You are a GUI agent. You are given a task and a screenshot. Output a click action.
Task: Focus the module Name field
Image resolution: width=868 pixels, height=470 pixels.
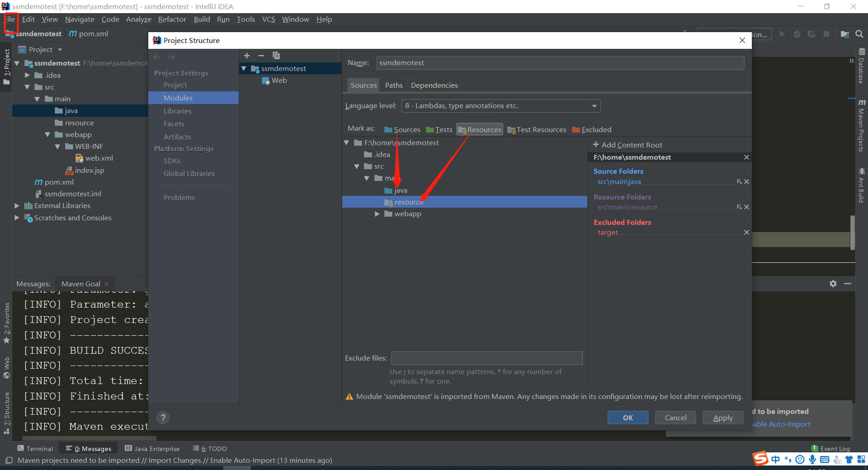point(560,63)
